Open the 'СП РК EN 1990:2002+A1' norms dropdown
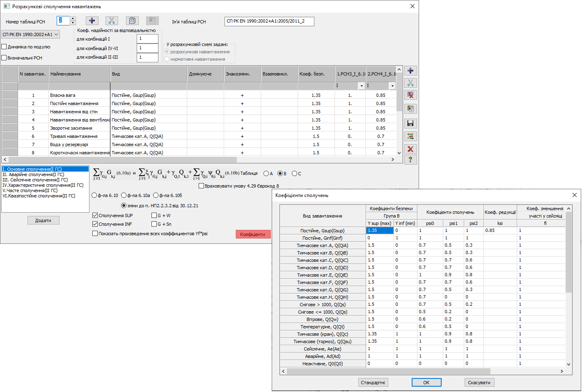This screenshot has height=392, width=582. point(31,34)
